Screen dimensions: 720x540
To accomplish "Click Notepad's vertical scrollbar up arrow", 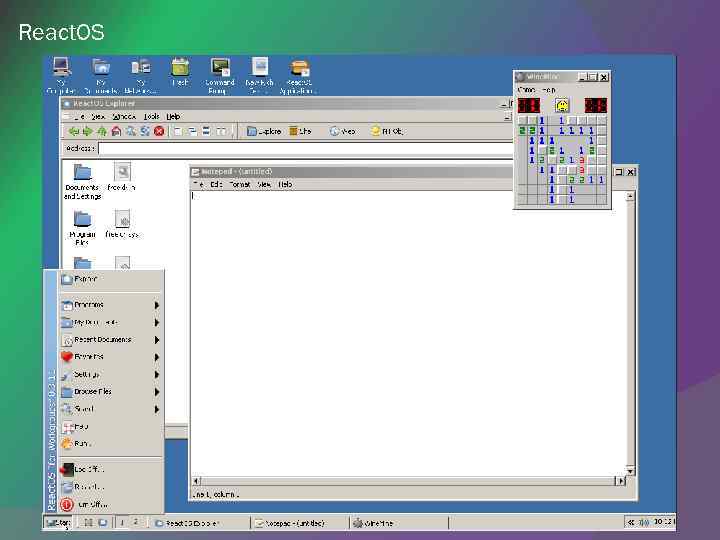I will (x=630, y=196).
